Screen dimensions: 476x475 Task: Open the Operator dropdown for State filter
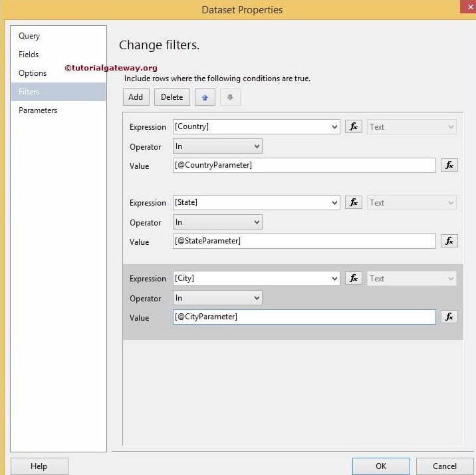click(217, 222)
